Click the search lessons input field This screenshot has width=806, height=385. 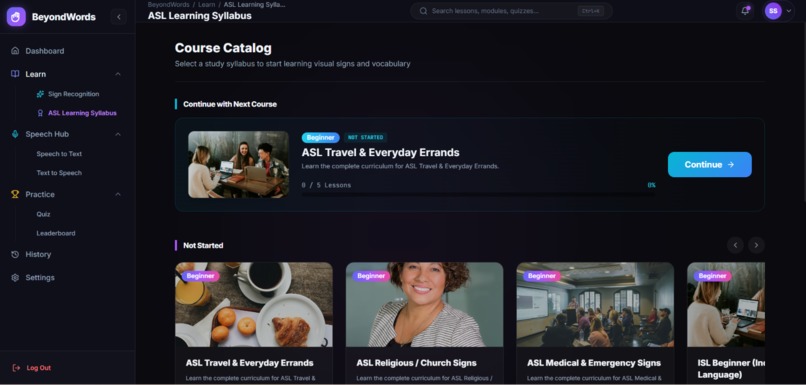[511, 11]
